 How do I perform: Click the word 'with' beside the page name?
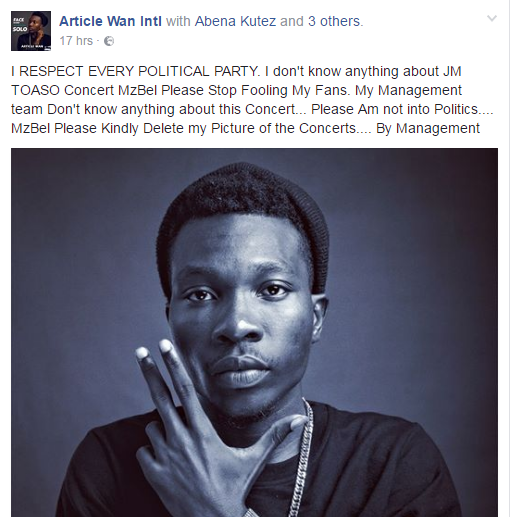pos(178,21)
